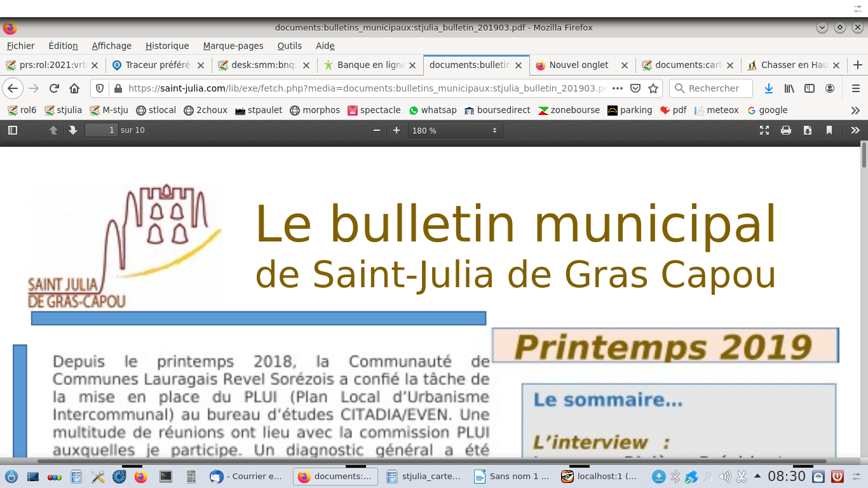
Task: Open Firefox Downloads via blue arrow icon
Action: click(768, 88)
